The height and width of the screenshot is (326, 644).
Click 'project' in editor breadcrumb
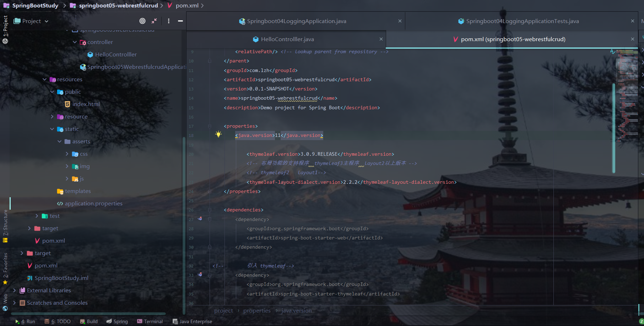coord(223,311)
